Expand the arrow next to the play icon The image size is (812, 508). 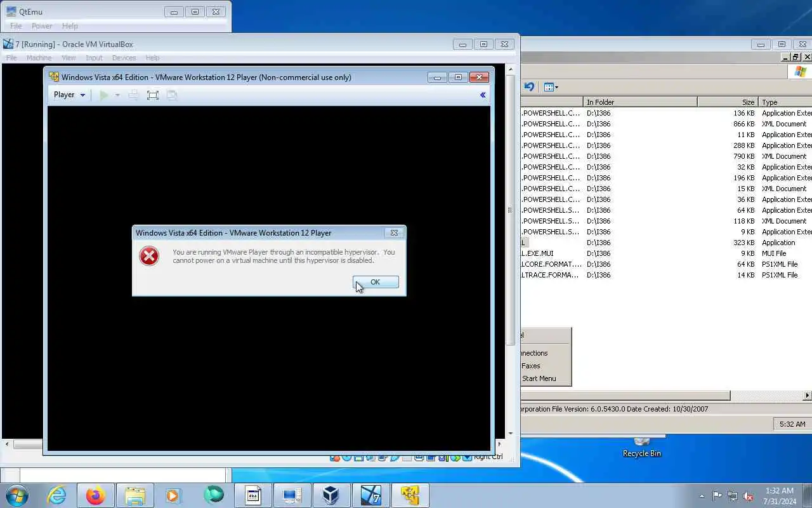coord(117,95)
